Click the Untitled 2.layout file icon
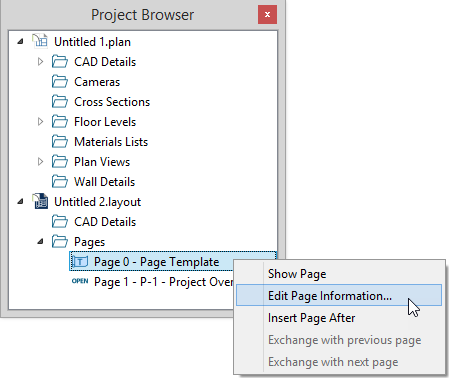 [x=40, y=201]
